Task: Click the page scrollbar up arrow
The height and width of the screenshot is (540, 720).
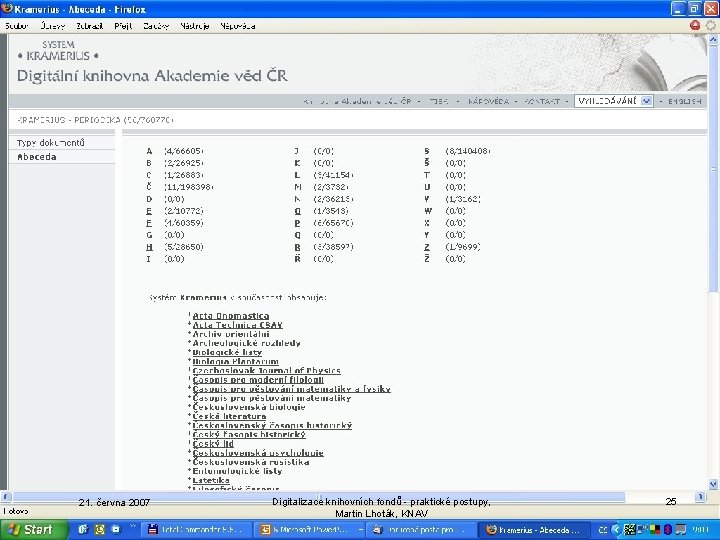Action: pos(713,40)
